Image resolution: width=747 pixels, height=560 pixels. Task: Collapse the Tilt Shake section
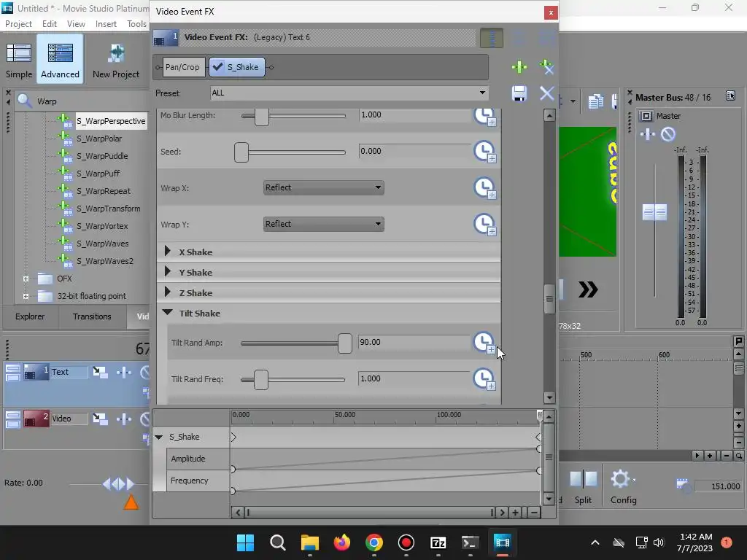(168, 312)
